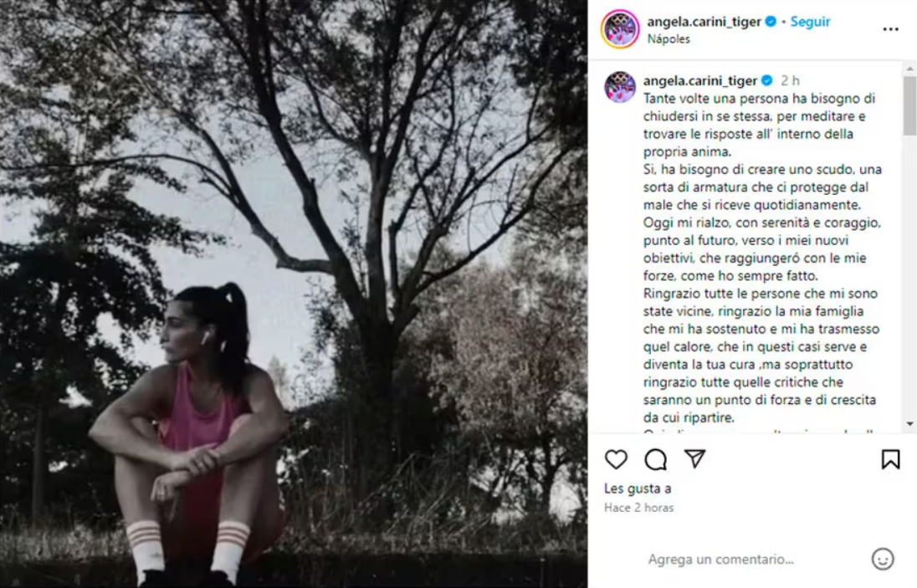The image size is (917, 588).
Task: Click the verified badge beside the caption username
Action: (767, 80)
